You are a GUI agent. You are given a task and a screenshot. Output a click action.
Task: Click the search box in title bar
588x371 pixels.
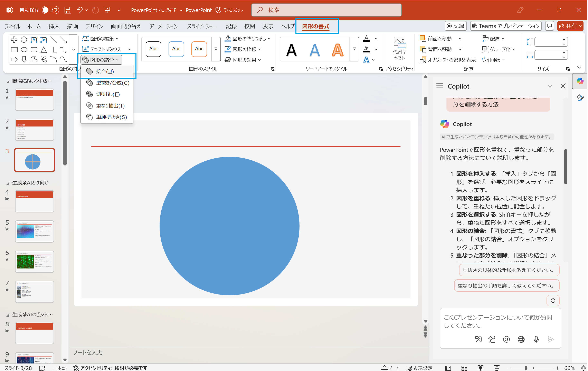pyautogui.click(x=326, y=10)
